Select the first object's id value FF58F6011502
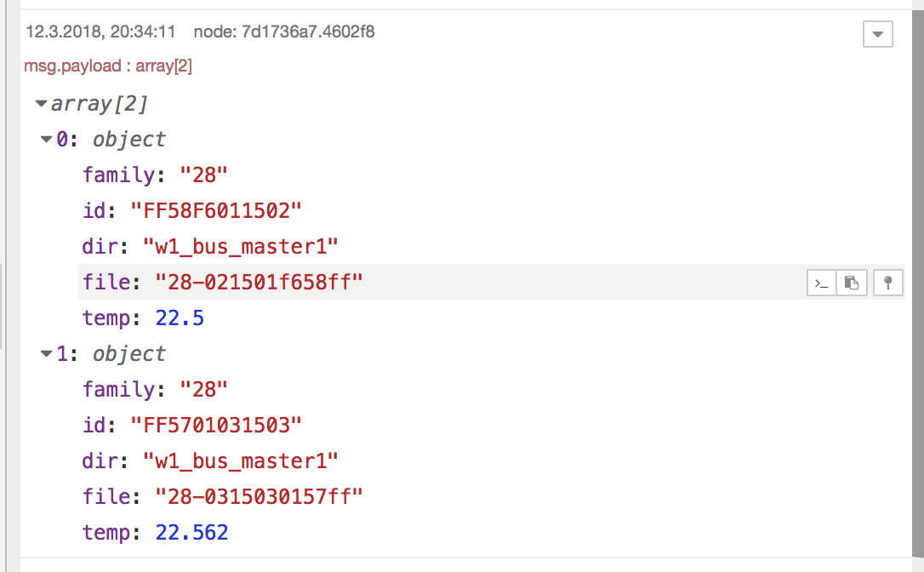The width and height of the screenshot is (924, 572). coord(215,210)
